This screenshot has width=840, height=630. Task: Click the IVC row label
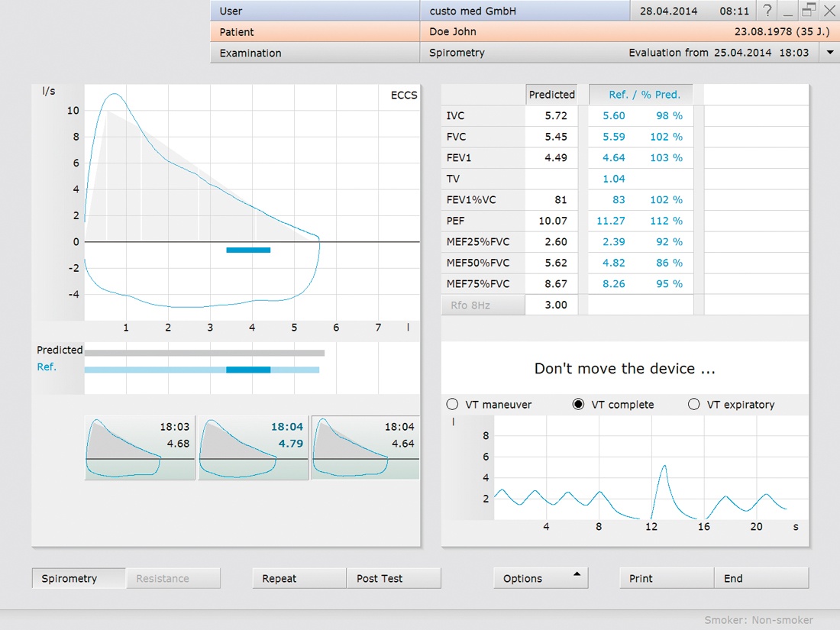coord(455,116)
